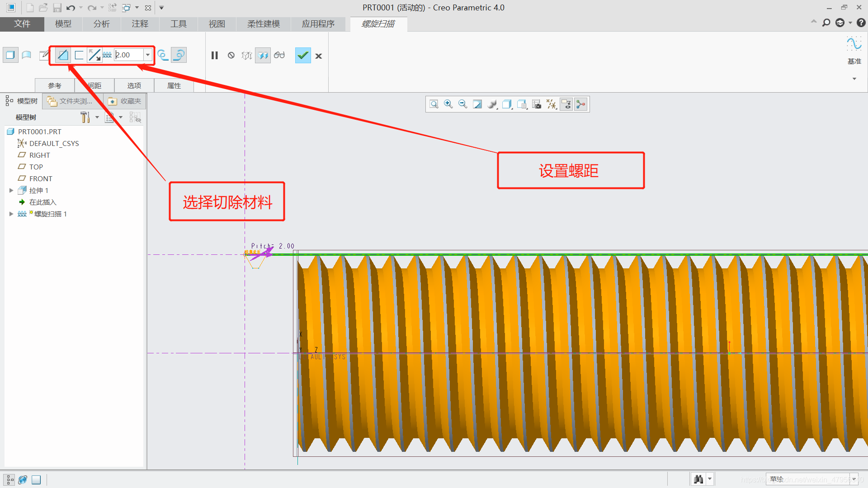Pause the helical sweep tool
The height and width of the screenshot is (488, 868).
coord(215,56)
